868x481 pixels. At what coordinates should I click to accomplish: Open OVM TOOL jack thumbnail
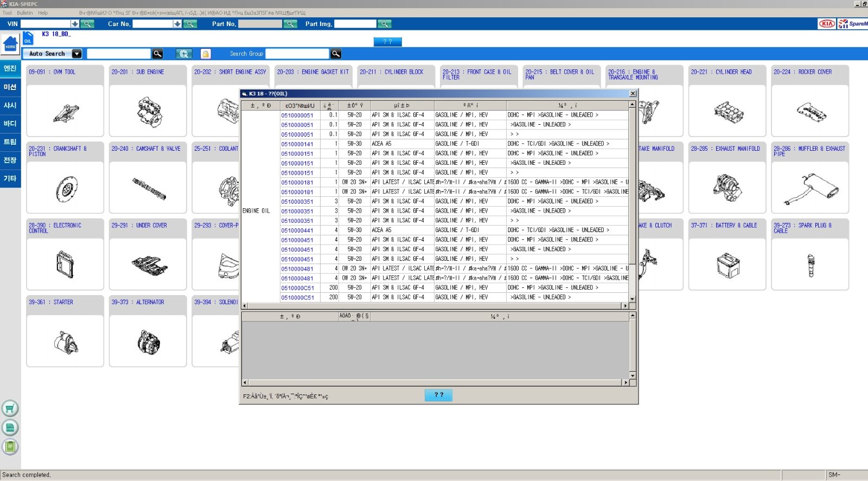(x=65, y=111)
